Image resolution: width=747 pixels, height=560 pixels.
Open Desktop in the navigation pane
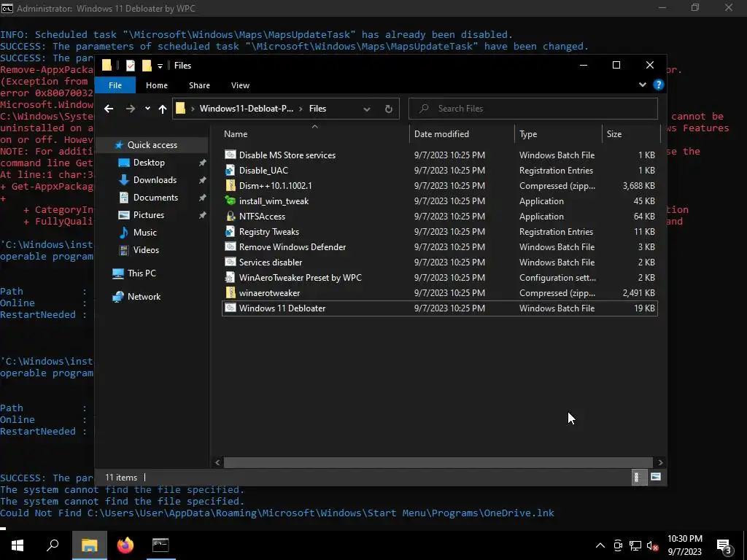tap(149, 163)
